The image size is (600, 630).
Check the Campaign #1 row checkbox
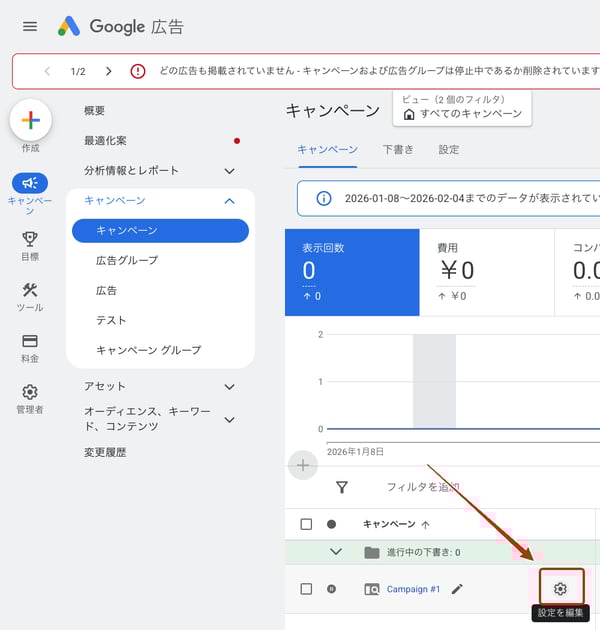coord(307,589)
